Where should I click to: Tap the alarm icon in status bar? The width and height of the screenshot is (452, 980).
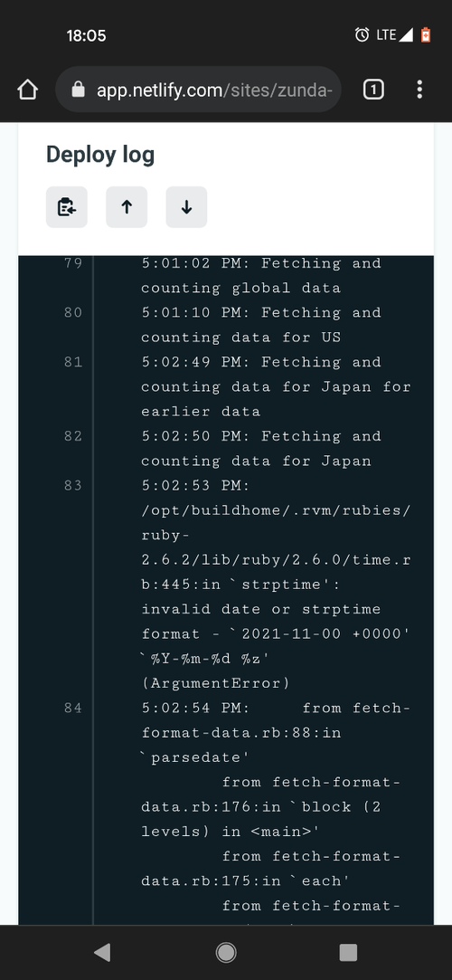[x=363, y=35]
